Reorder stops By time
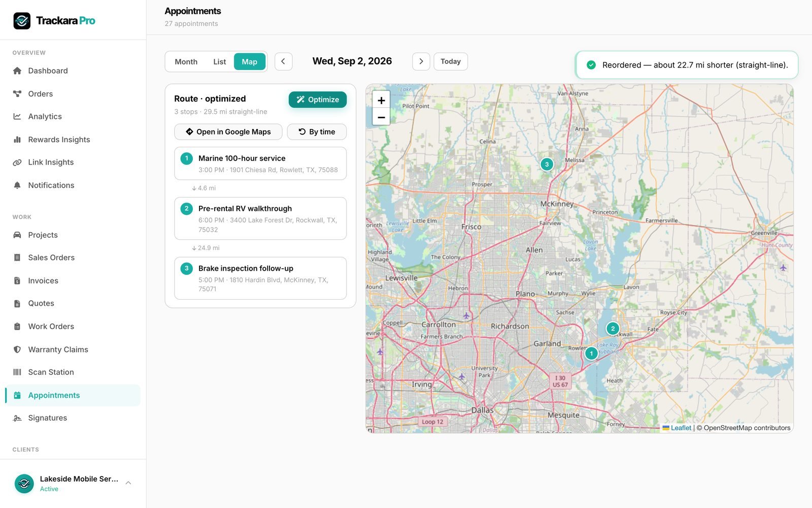The height and width of the screenshot is (508, 812). (x=317, y=132)
